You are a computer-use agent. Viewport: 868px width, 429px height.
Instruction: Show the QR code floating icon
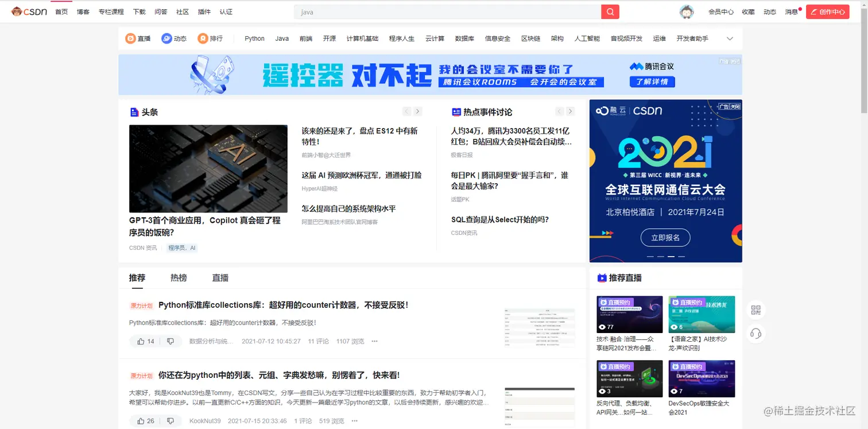pos(755,310)
